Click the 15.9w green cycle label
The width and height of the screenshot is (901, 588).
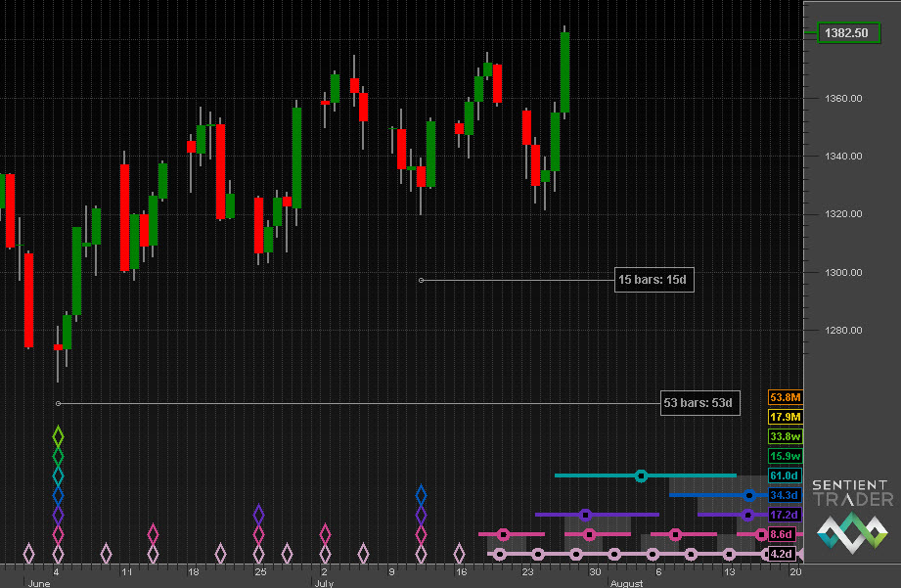coord(785,456)
